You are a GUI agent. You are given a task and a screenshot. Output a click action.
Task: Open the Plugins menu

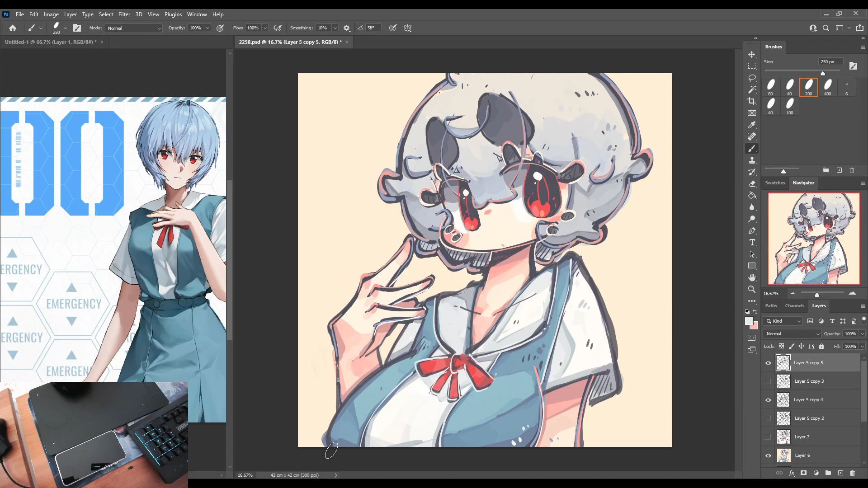[x=173, y=14]
